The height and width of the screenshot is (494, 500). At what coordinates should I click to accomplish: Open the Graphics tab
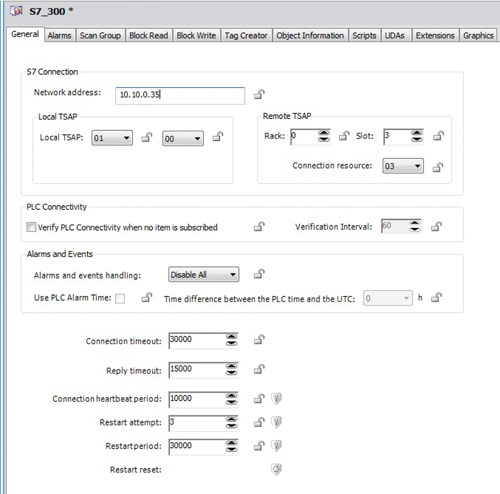coord(478,35)
